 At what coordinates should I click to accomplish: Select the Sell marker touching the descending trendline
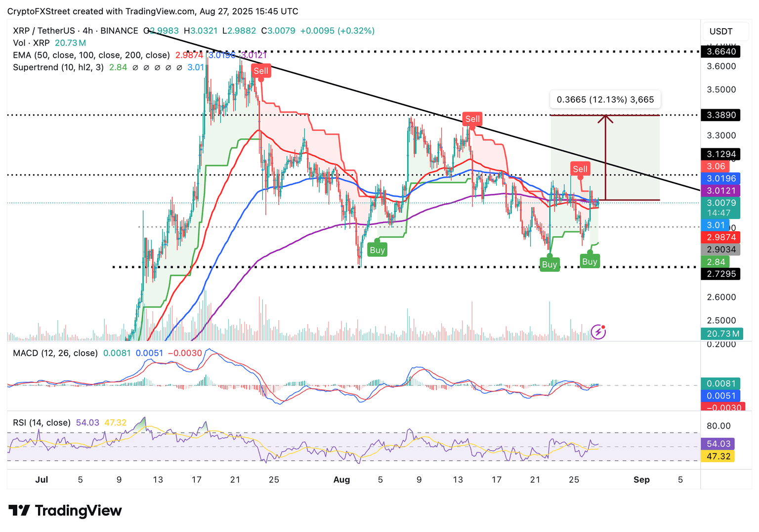click(x=472, y=119)
